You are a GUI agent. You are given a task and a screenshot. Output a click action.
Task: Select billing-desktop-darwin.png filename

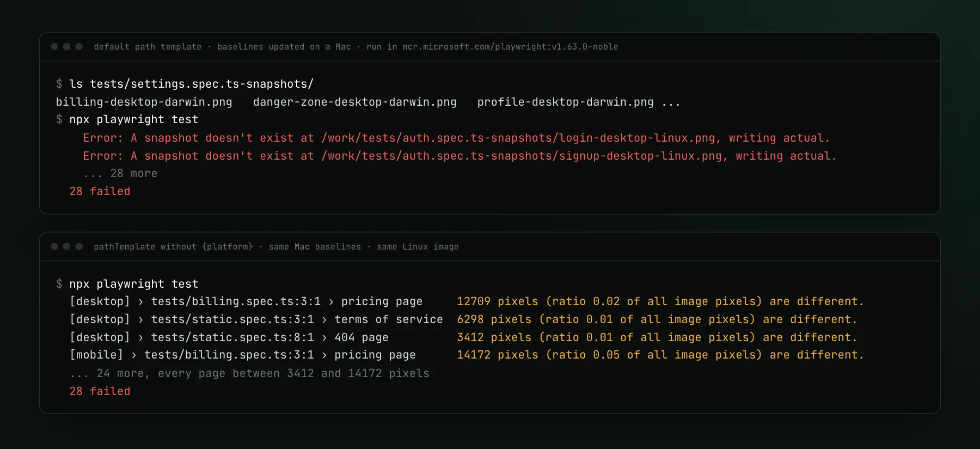144,102
